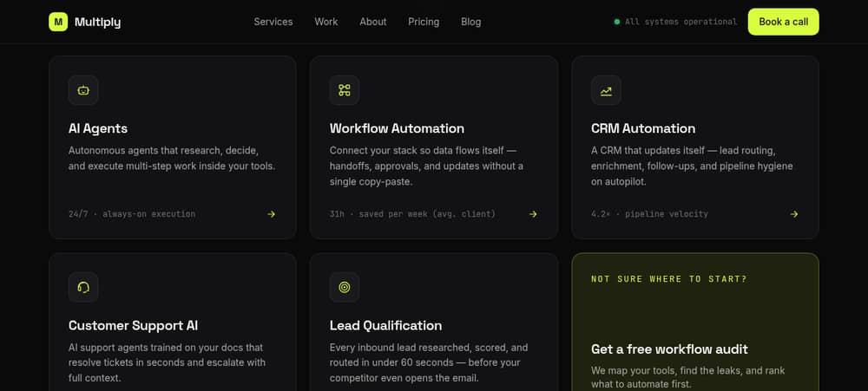Image resolution: width=868 pixels, height=391 pixels.
Task: Click the Multiply "M" logo icon
Action: click(x=58, y=22)
